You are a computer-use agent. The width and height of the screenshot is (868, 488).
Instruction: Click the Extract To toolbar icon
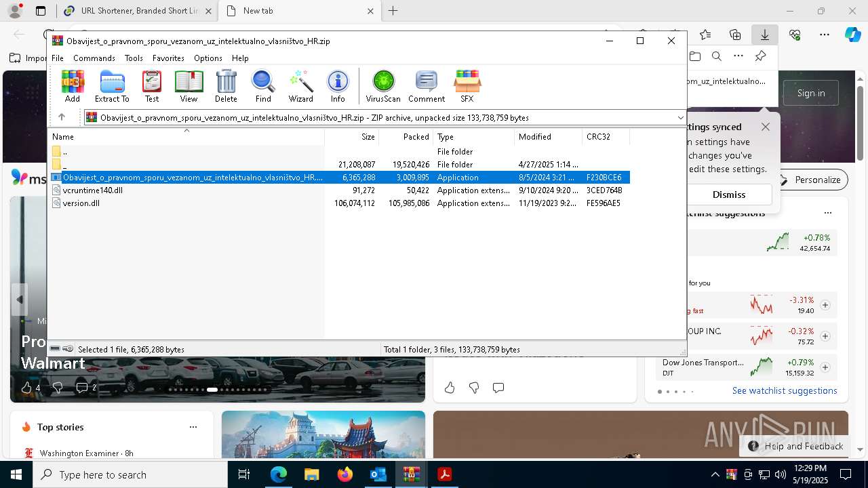click(112, 86)
